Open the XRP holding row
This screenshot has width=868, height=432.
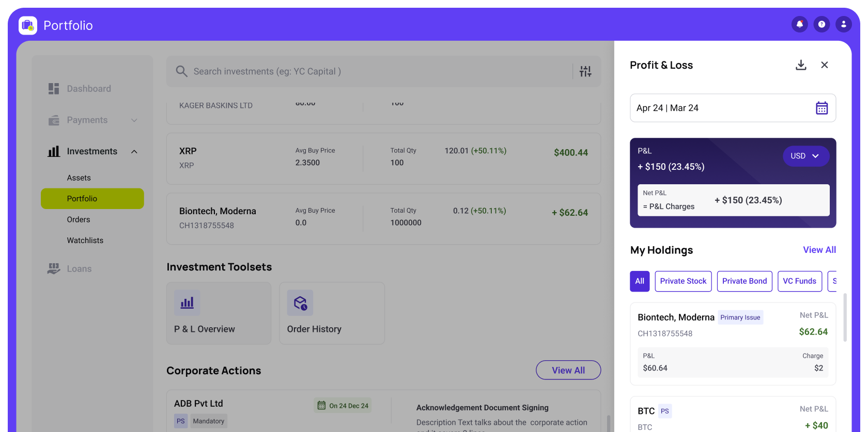click(383, 159)
